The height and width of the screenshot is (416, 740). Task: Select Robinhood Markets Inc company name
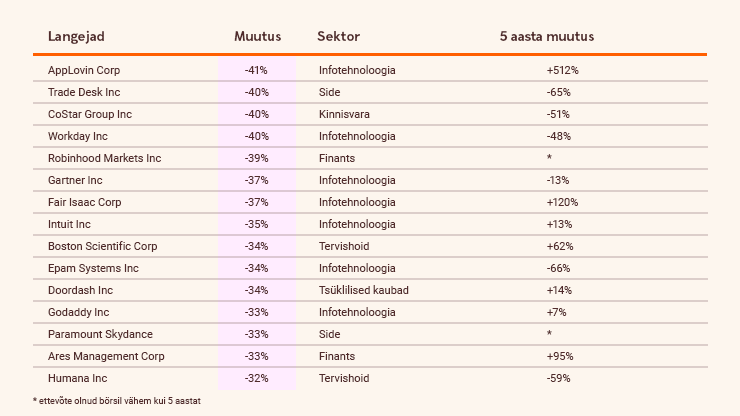coord(104,158)
